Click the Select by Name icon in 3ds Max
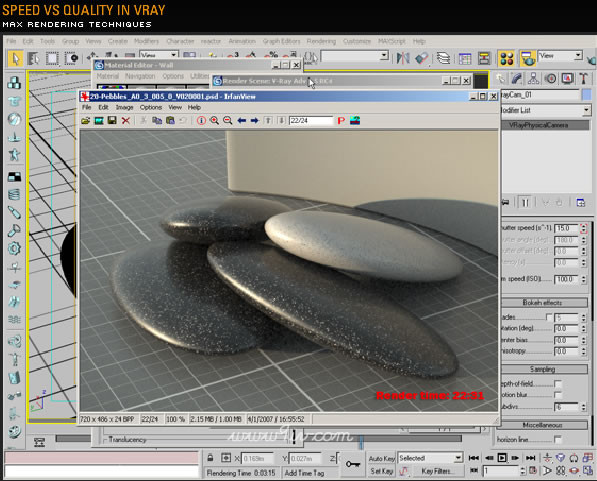 click(x=34, y=59)
